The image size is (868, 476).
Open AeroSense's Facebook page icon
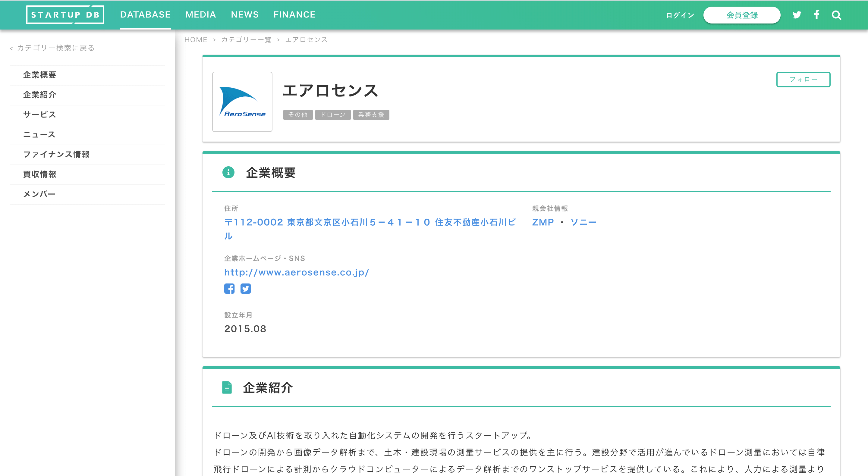(x=229, y=288)
